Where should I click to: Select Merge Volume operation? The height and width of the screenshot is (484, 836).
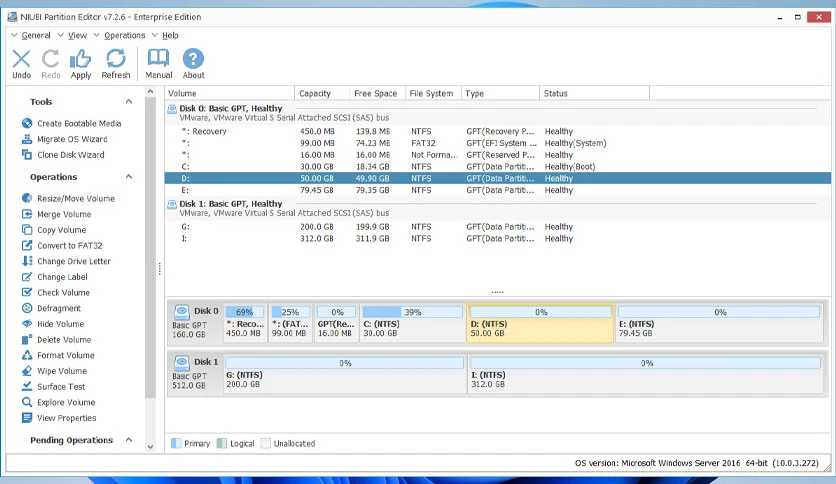(57, 214)
